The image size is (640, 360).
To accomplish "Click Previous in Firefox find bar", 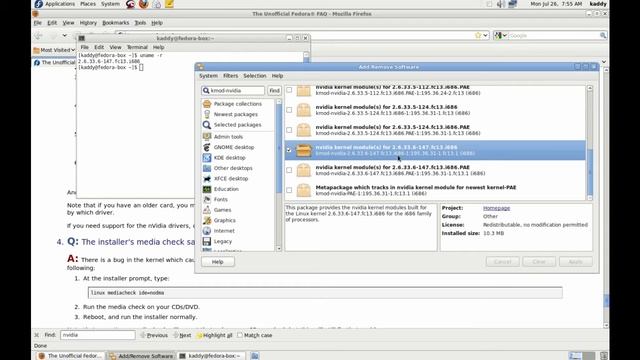I will (154, 335).
